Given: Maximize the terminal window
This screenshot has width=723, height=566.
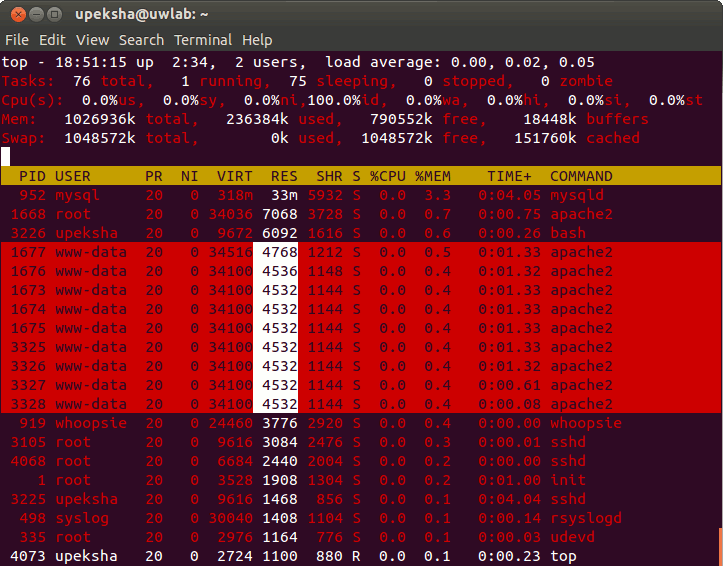Looking at the screenshot, I should point(54,14).
